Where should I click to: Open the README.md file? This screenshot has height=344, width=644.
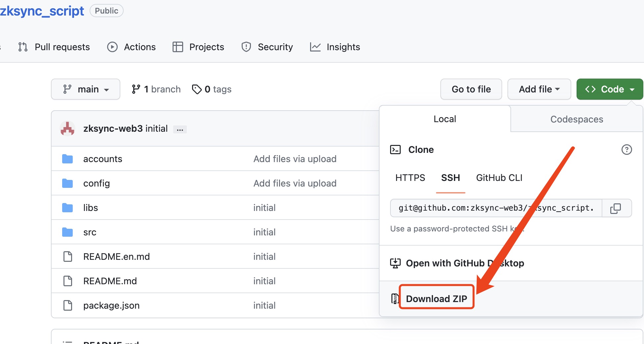tap(110, 281)
